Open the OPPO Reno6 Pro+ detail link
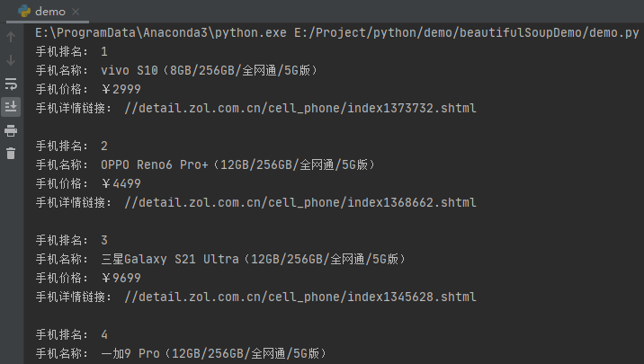The height and width of the screenshot is (364, 644). pyautogui.click(x=300, y=202)
